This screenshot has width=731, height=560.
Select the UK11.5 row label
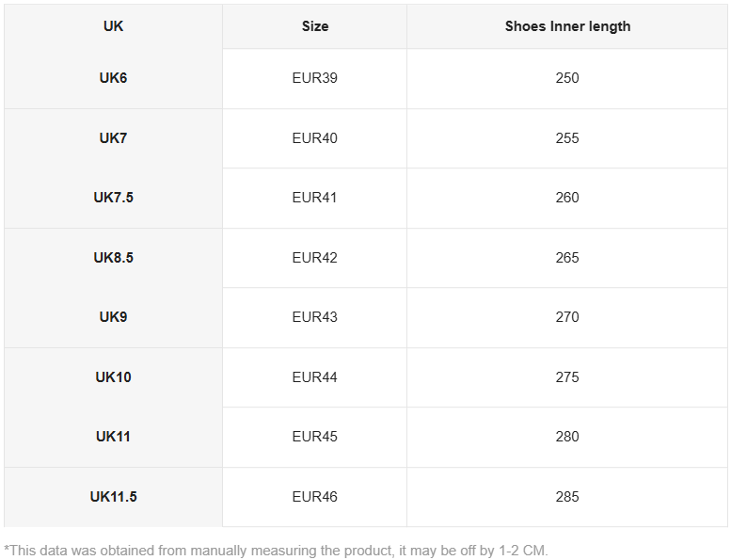[x=113, y=497]
